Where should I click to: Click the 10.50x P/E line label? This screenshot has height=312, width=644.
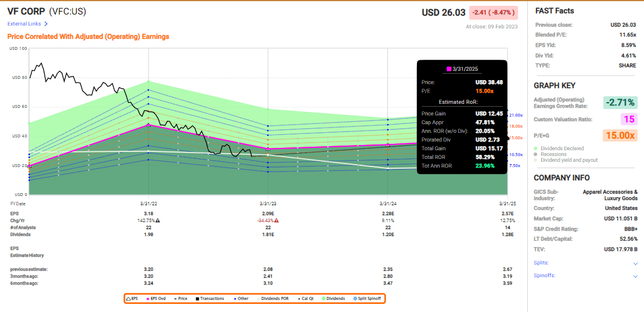(516, 155)
